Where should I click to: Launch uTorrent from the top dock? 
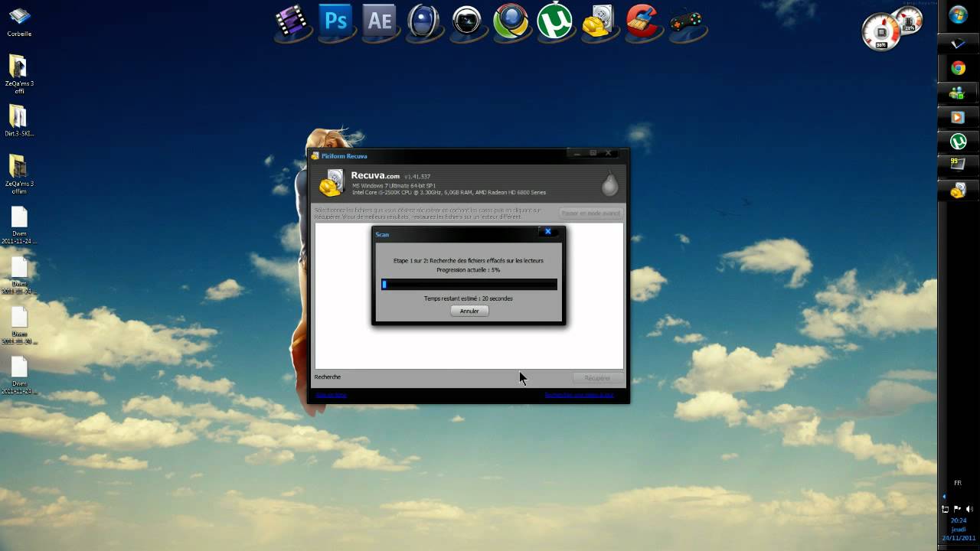click(x=554, y=21)
